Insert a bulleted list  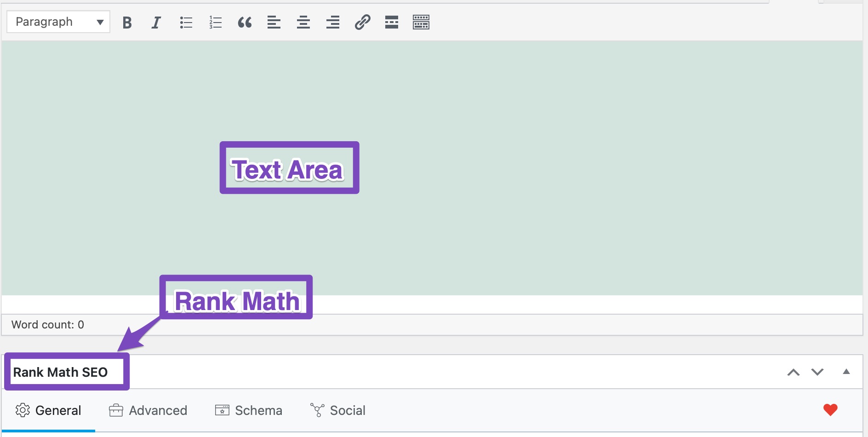pyautogui.click(x=186, y=22)
